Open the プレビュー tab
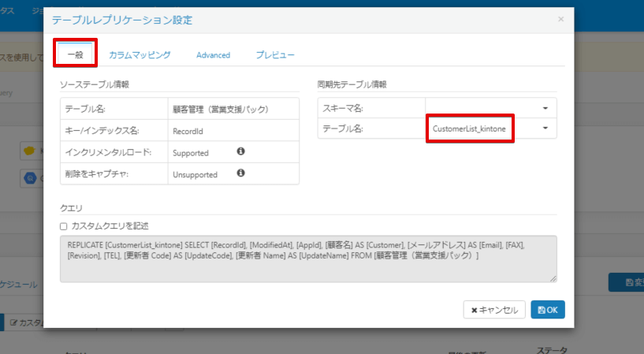Image resolution: width=644 pixels, height=354 pixels. coord(275,54)
